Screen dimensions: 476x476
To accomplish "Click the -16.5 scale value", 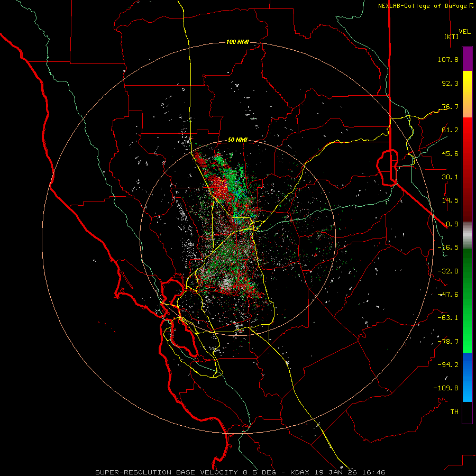I will point(448,248).
